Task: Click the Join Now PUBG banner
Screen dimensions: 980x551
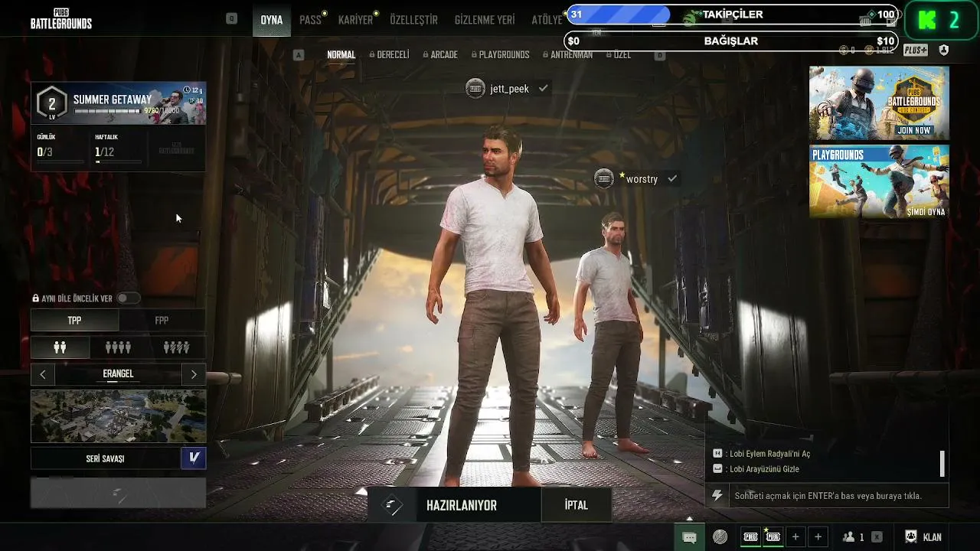Action: pos(879,103)
